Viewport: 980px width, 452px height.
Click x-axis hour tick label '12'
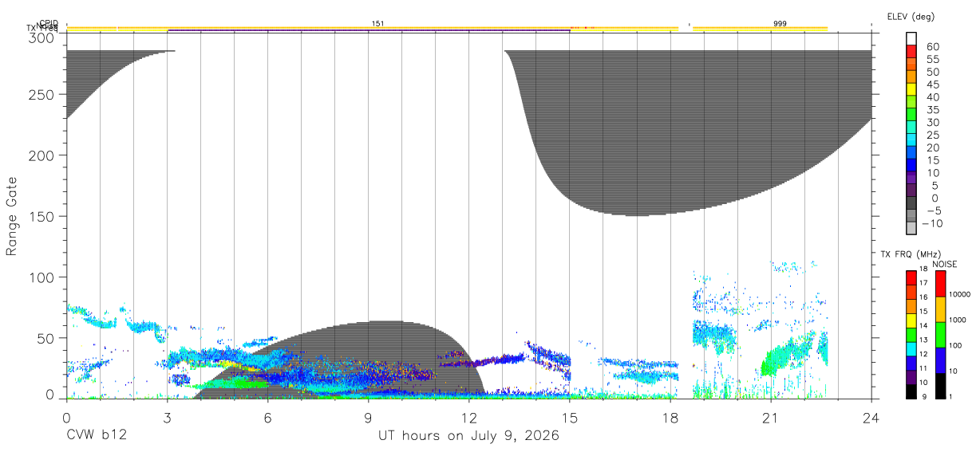tap(468, 417)
